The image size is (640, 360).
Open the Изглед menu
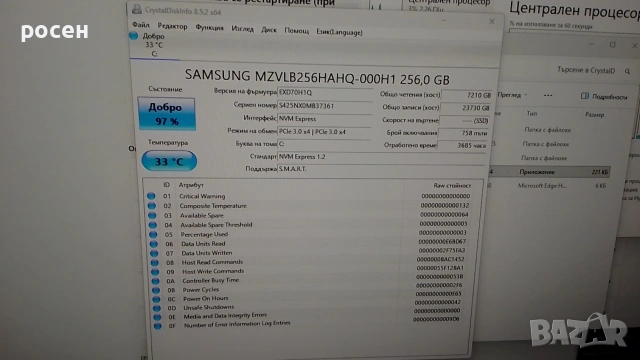coord(242,29)
